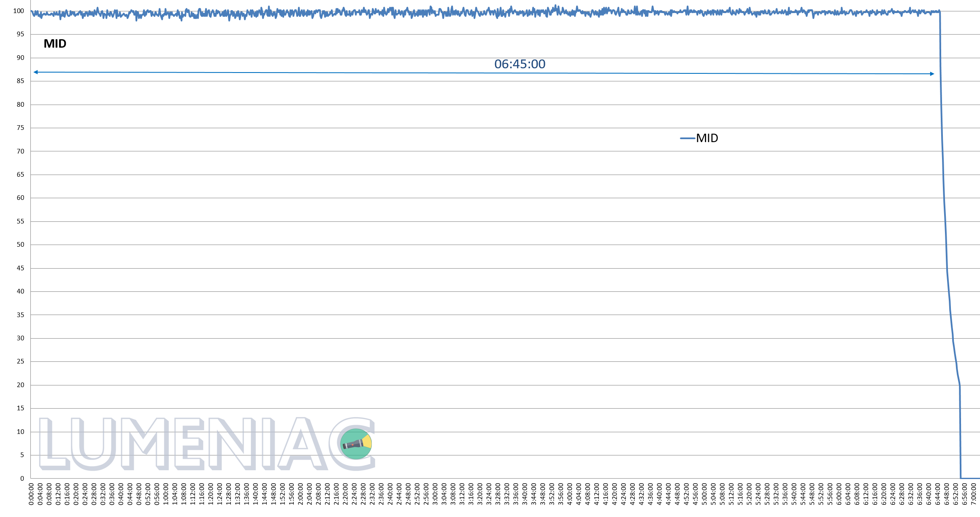
Task: Click the 0 label on vertical axis
Action: tap(22, 479)
